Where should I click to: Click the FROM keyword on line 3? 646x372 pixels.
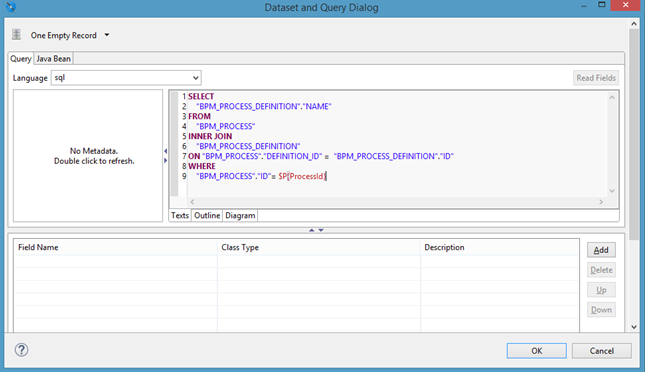click(x=199, y=116)
